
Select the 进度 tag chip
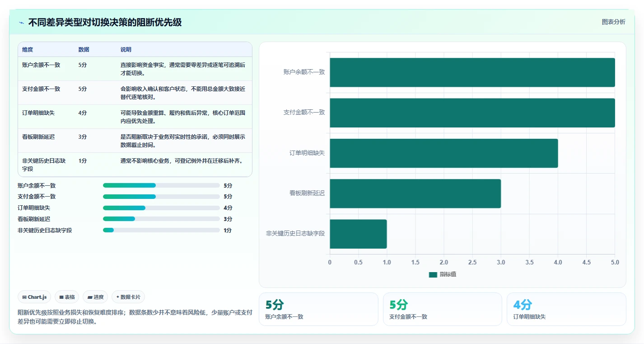pos(95,297)
